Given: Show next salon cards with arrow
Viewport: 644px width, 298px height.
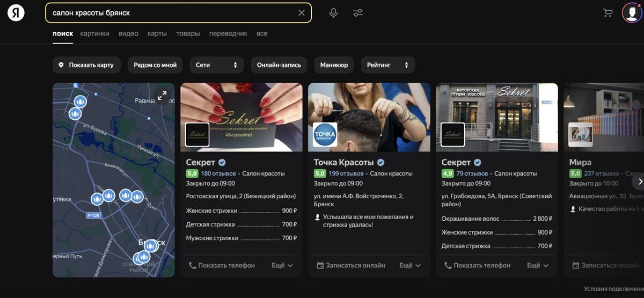Looking at the screenshot, I should [x=639, y=181].
